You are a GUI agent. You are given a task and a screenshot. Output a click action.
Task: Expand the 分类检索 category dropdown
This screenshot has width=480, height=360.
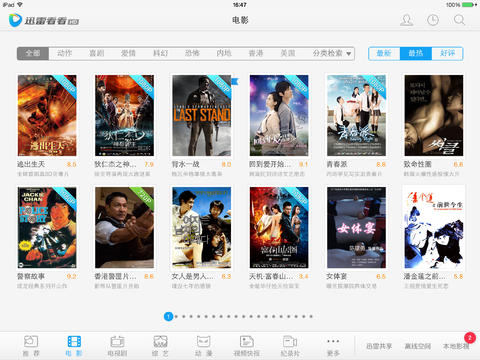point(332,53)
